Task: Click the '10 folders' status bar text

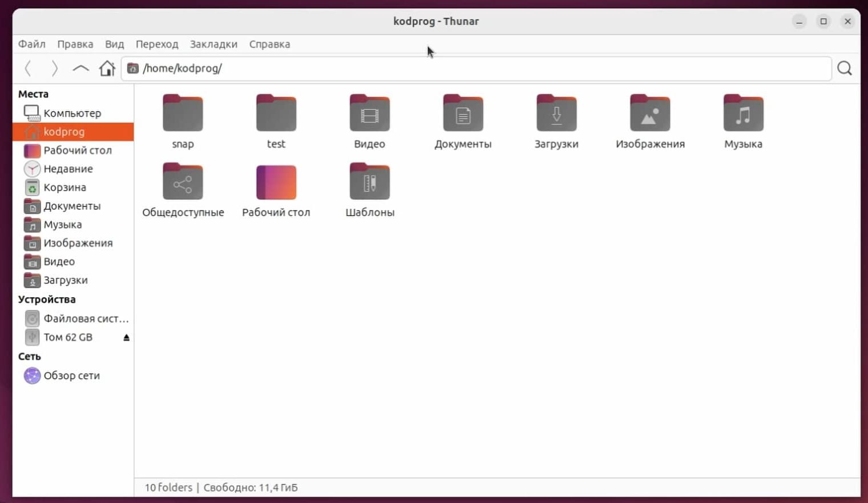Action: (168, 488)
